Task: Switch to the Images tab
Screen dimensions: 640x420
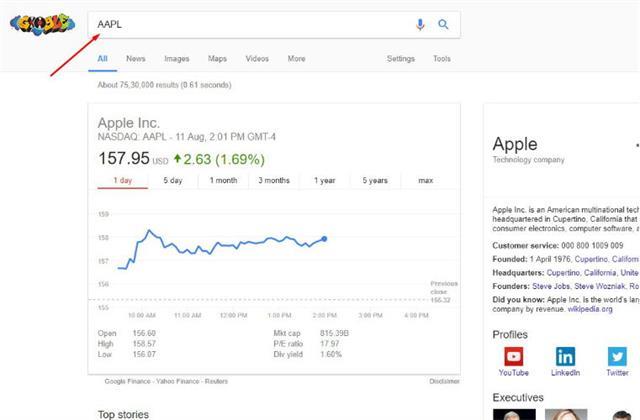Action: [177, 59]
